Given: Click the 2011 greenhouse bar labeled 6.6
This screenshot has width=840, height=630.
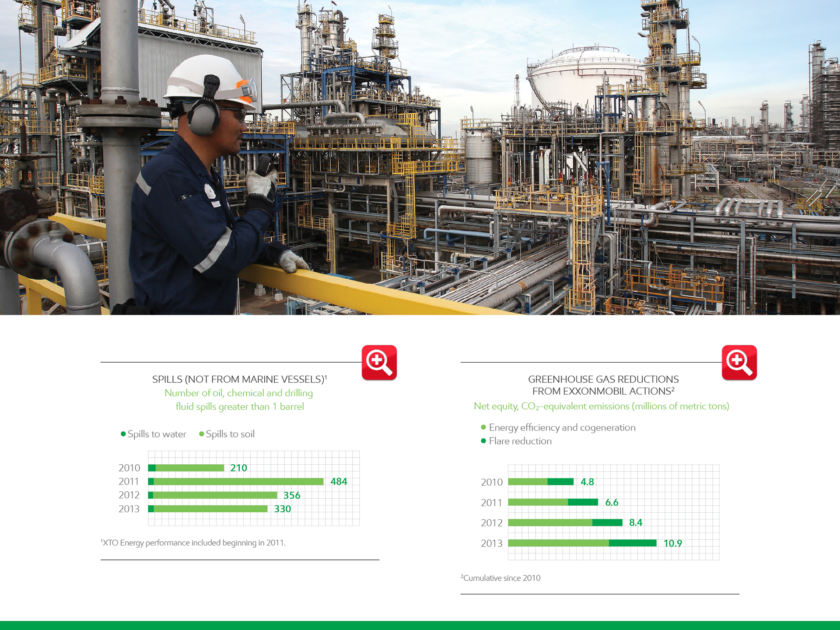Looking at the screenshot, I should coord(553,502).
